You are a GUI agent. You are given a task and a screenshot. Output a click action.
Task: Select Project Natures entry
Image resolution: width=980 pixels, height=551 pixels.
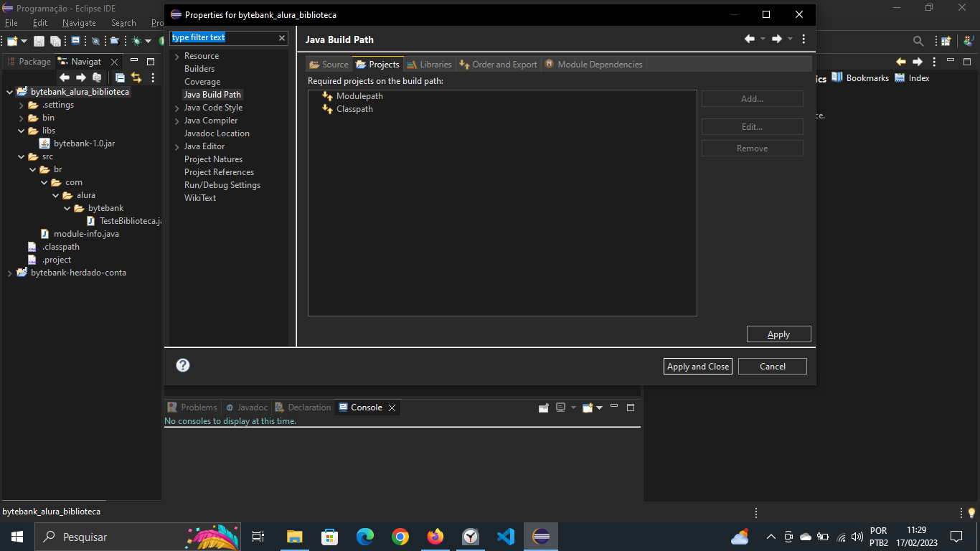click(213, 159)
